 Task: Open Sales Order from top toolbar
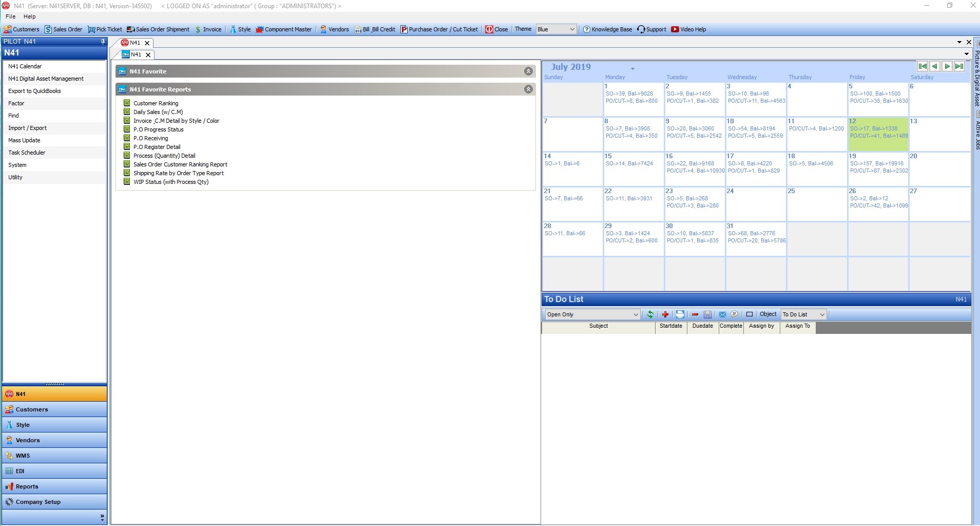63,29
